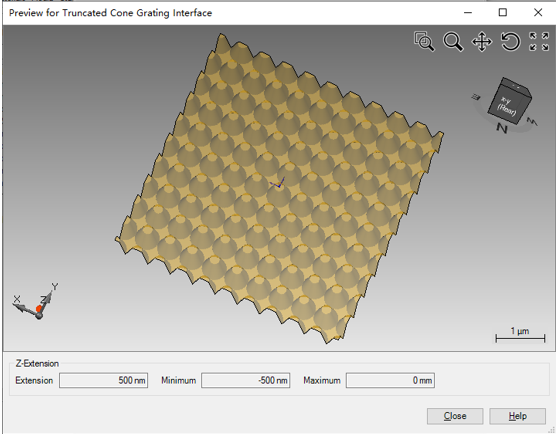
Task: Select the magnifier zoom tool
Action: point(453,42)
